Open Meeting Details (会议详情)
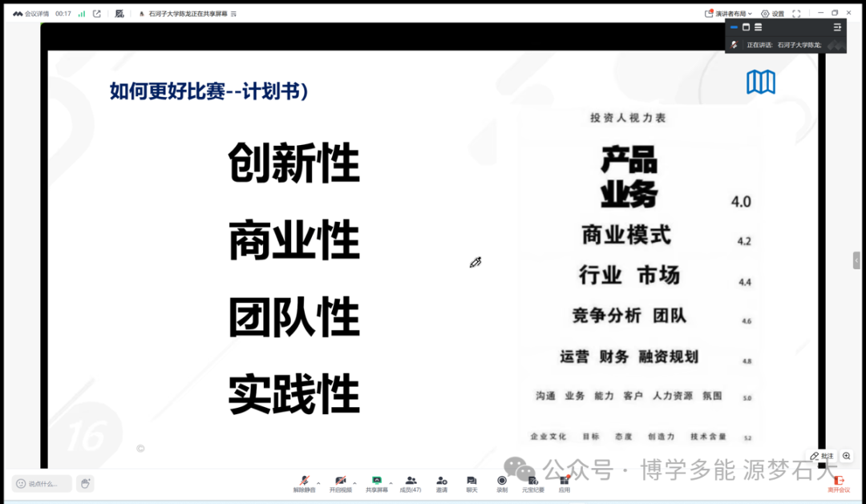This screenshot has width=866, height=504. (x=31, y=14)
